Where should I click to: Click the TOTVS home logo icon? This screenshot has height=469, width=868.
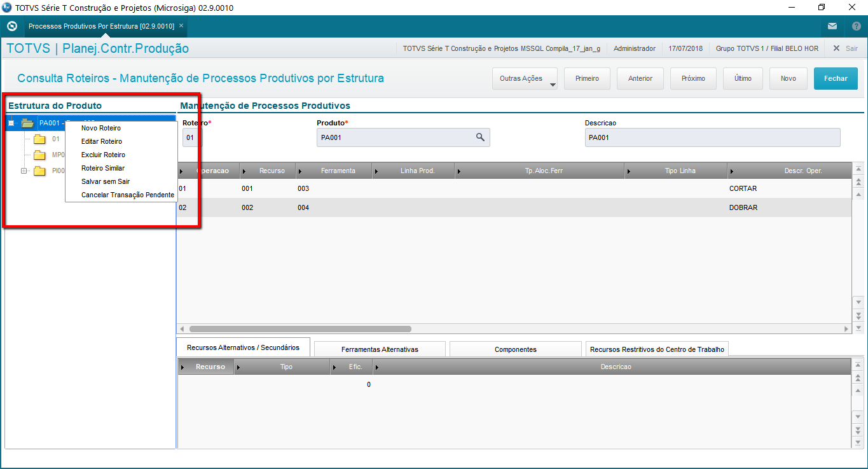[x=11, y=26]
